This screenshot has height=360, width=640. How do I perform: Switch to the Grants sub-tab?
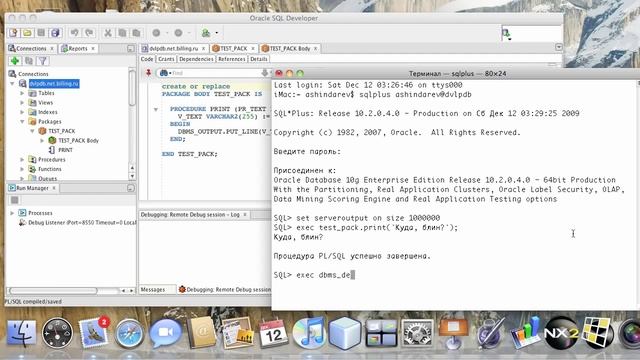166,59
